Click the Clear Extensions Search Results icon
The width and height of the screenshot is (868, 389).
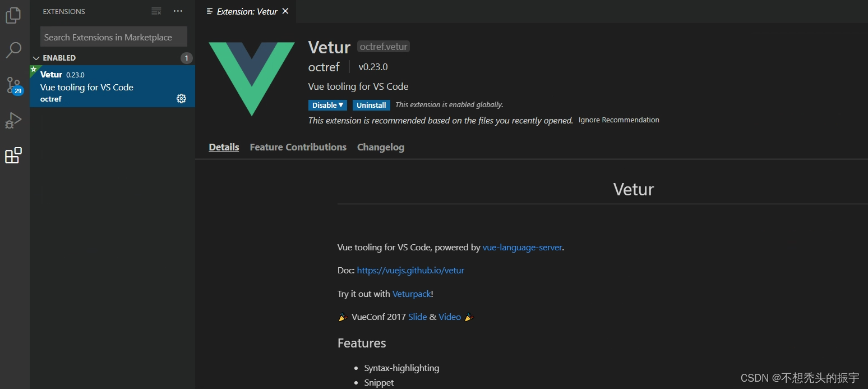[156, 11]
